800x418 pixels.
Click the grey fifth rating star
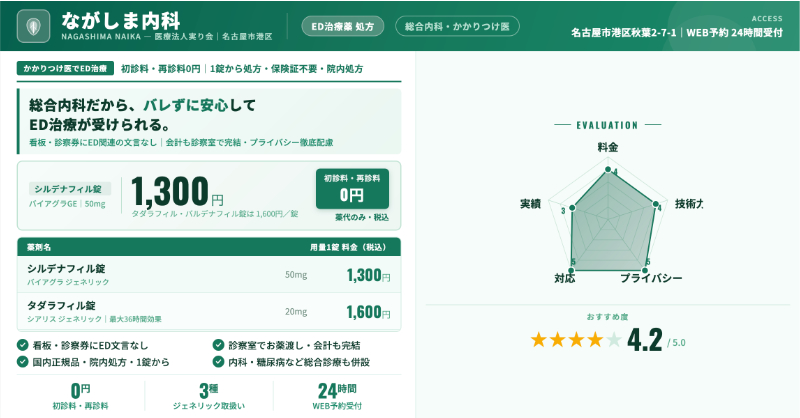[613, 340]
